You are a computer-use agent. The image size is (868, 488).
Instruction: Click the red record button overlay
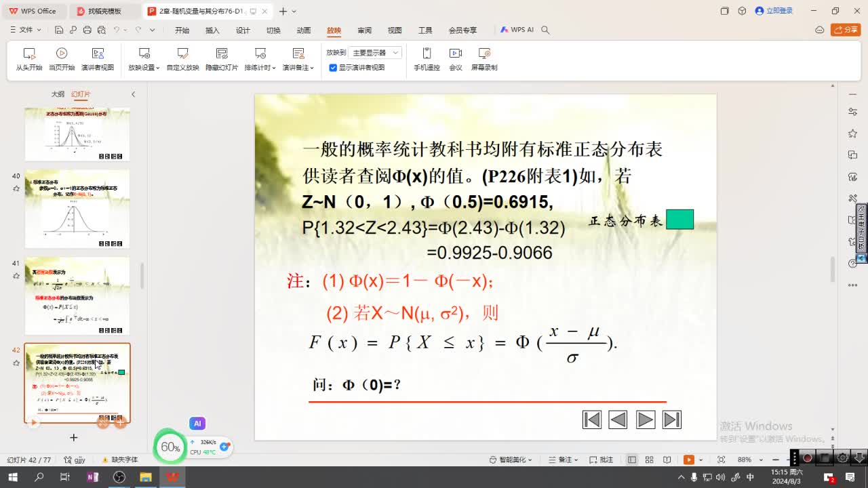(808, 457)
